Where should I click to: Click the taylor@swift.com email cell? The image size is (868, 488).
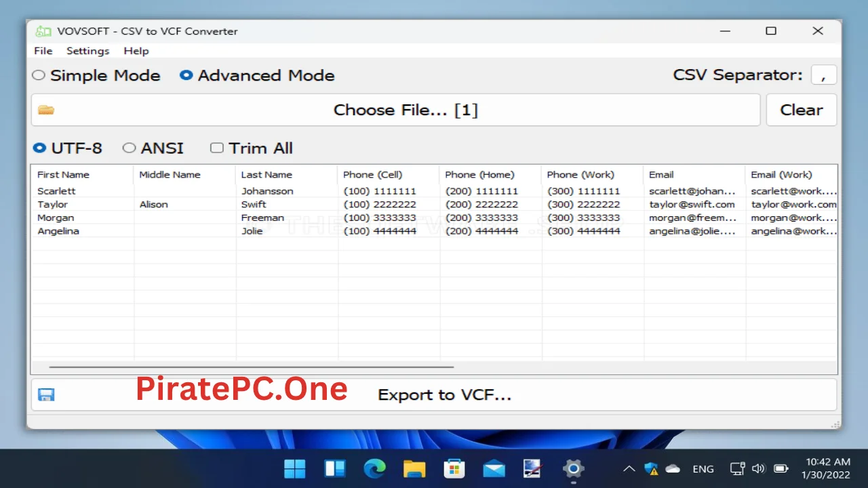[692, 204]
